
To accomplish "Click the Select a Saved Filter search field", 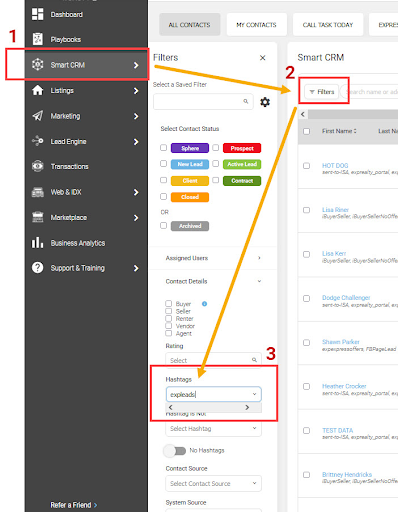I will 203,101.
